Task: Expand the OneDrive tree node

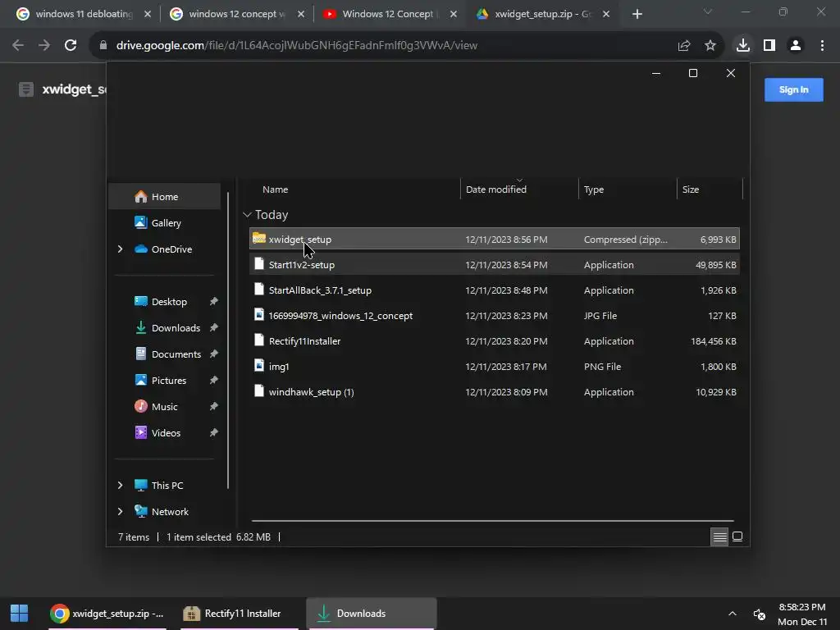Action: coord(121,249)
